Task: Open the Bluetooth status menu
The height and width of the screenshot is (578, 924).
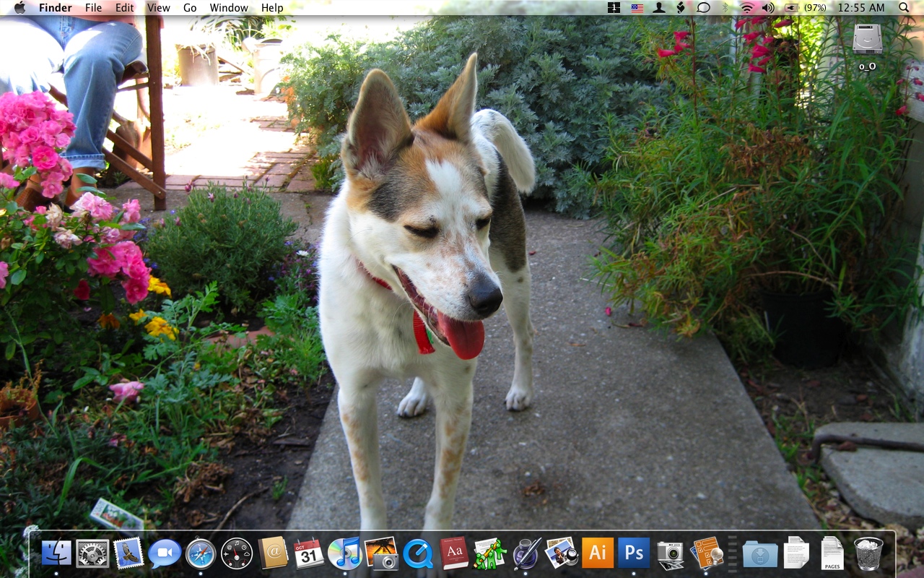Action: [726, 7]
